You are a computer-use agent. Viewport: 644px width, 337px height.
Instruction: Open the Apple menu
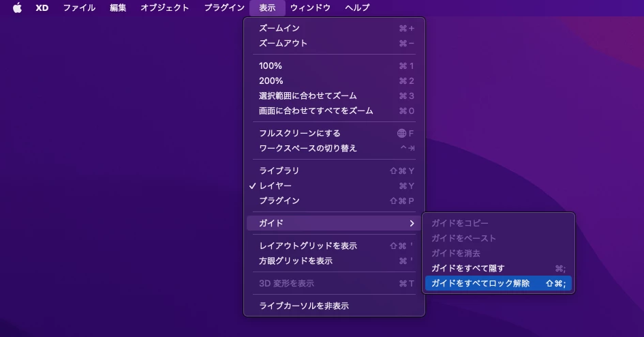click(x=17, y=8)
